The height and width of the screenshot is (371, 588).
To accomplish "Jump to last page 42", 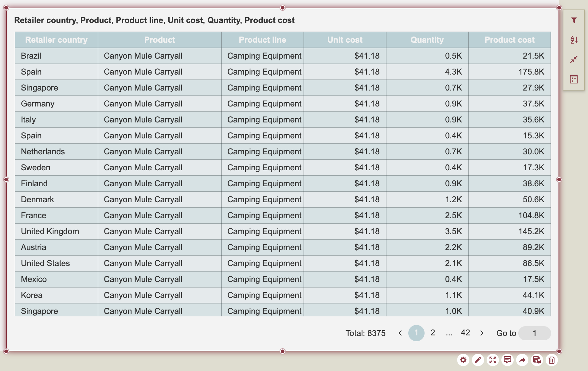I will point(465,333).
